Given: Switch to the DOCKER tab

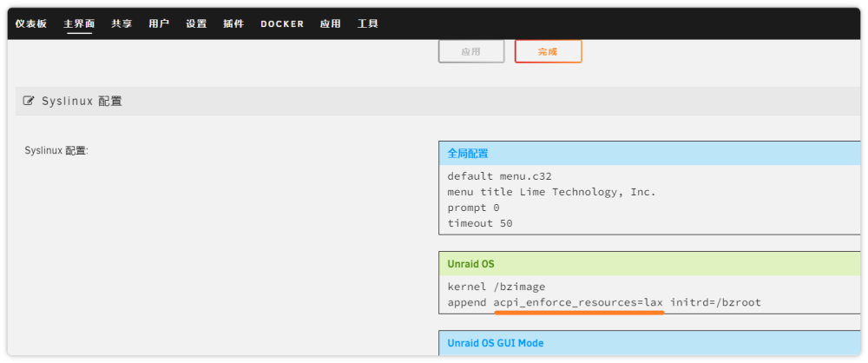Looking at the screenshot, I should [x=282, y=23].
